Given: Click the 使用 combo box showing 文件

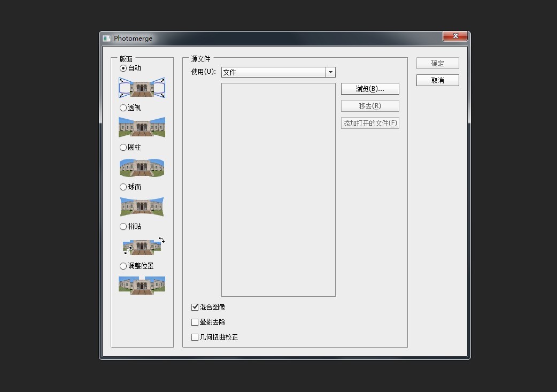Looking at the screenshot, I should pyautogui.click(x=278, y=72).
